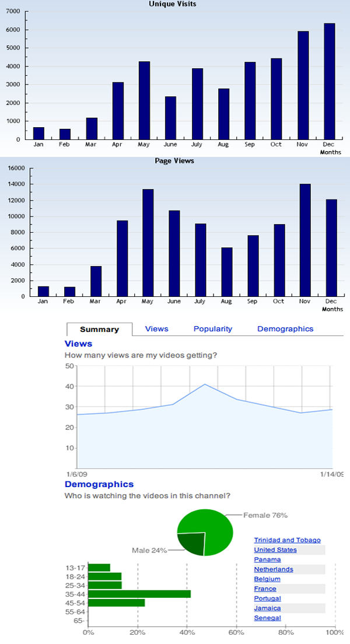Image resolution: width=350 pixels, height=644 pixels.
Task: Click the Page Views chart title
Action: [174, 161]
